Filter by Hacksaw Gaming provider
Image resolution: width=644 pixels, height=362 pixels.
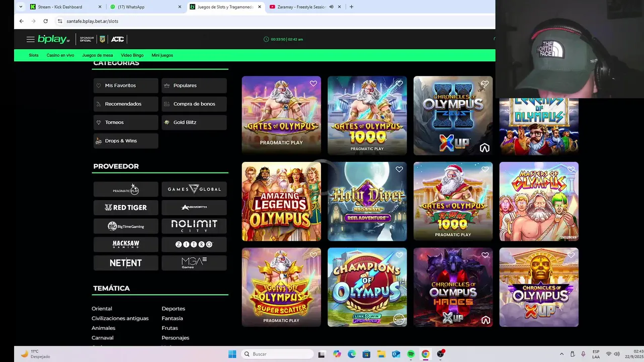(126, 244)
